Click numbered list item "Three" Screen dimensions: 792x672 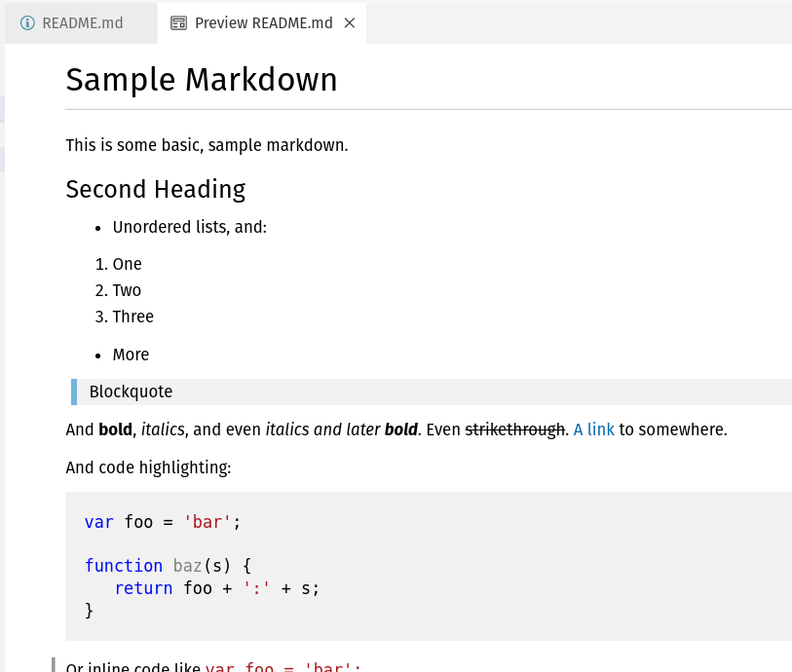(132, 317)
